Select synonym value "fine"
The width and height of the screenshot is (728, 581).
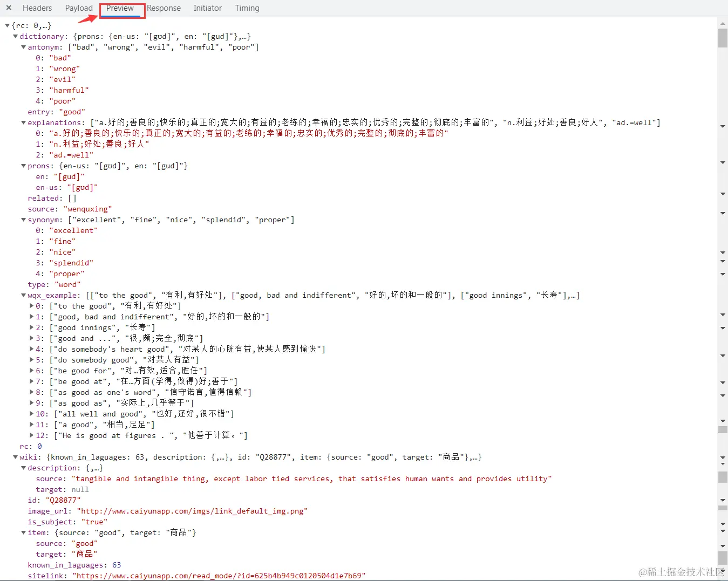point(62,241)
